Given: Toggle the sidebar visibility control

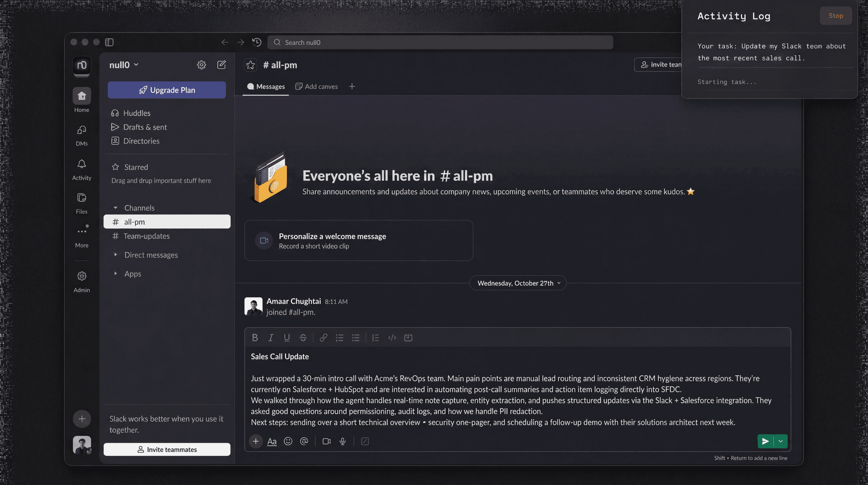Looking at the screenshot, I should pyautogui.click(x=109, y=42).
